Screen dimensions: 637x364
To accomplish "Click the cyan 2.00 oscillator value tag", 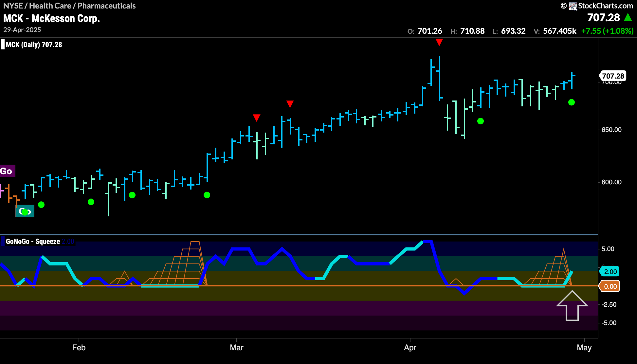I will tap(610, 272).
